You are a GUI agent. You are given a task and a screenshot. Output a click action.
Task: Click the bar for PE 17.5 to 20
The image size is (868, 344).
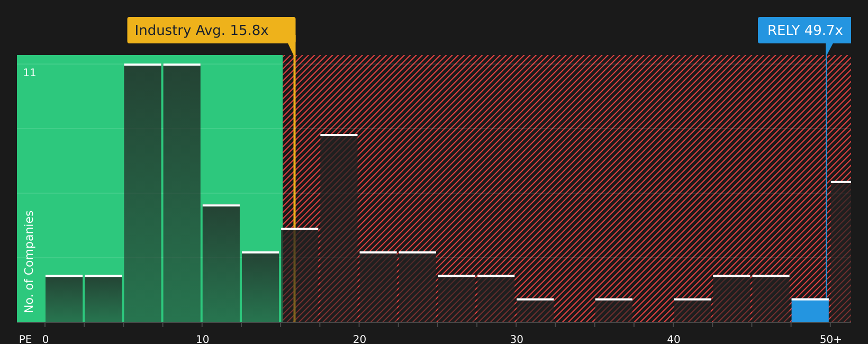(339, 228)
